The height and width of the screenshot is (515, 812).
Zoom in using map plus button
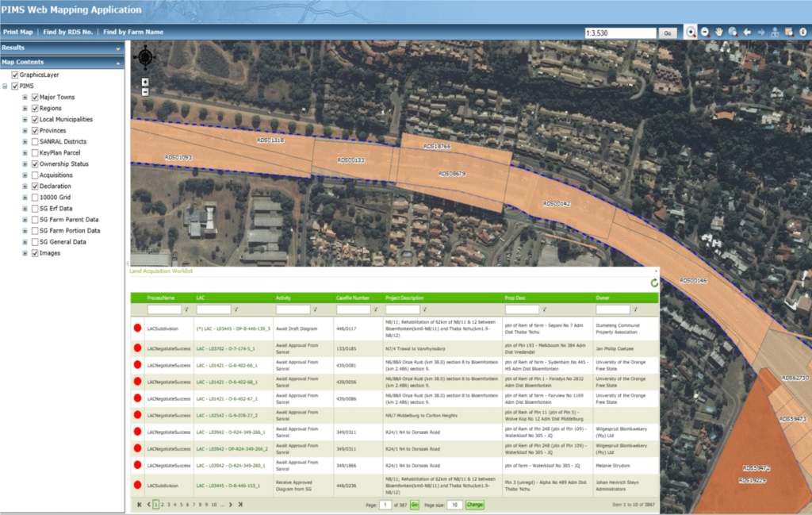click(145, 82)
